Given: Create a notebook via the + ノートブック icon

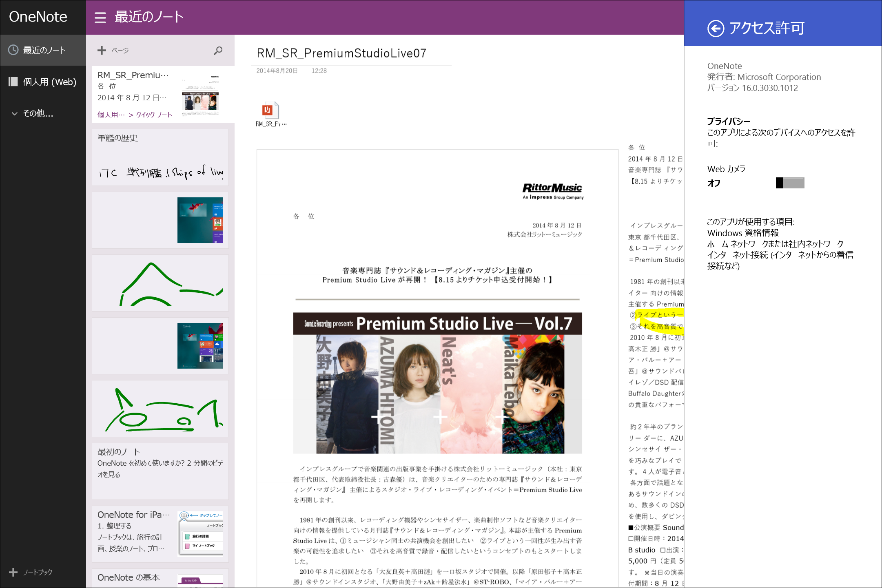Looking at the screenshot, I should pos(14,572).
